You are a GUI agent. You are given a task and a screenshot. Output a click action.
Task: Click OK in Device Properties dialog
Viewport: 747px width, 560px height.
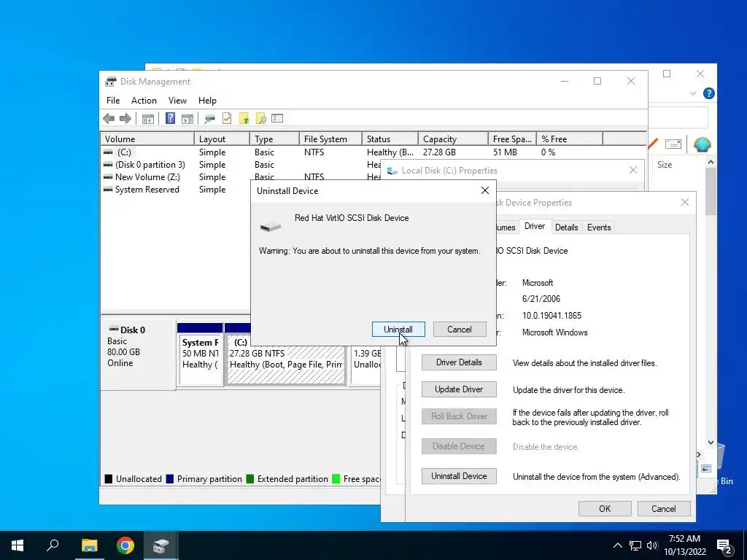pos(605,508)
